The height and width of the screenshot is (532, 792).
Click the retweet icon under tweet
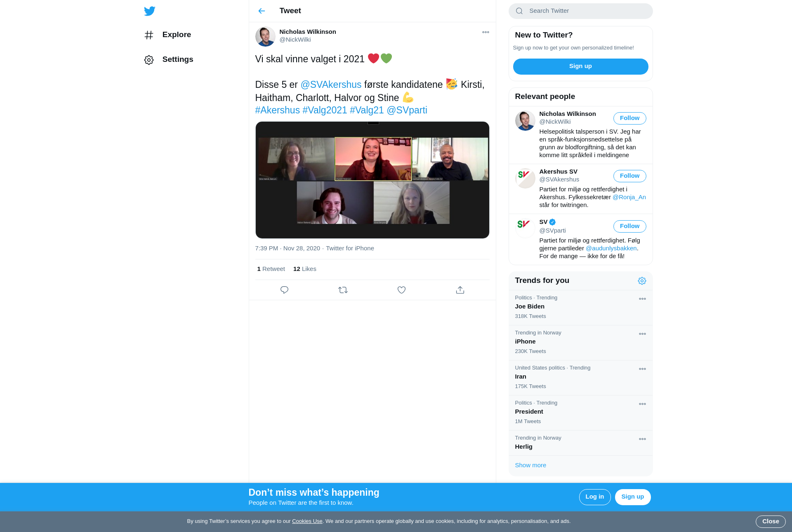343,290
